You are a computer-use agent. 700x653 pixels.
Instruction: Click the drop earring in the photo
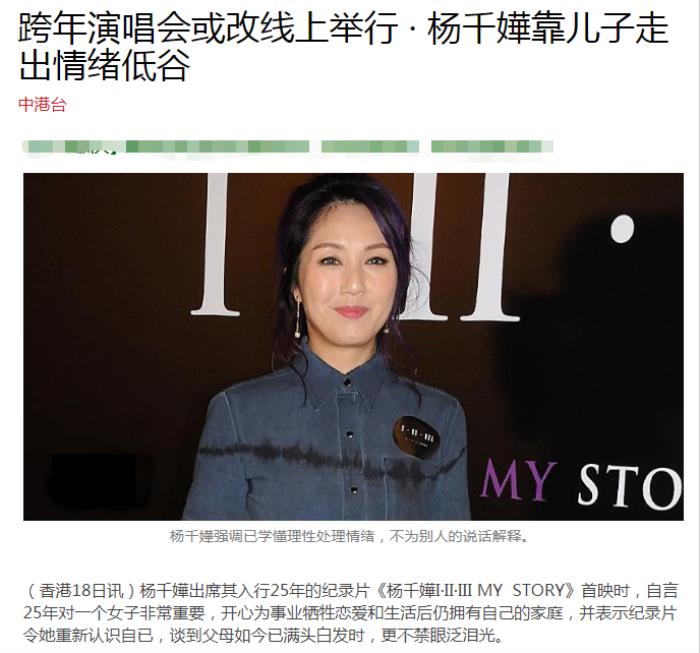coord(297,318)
